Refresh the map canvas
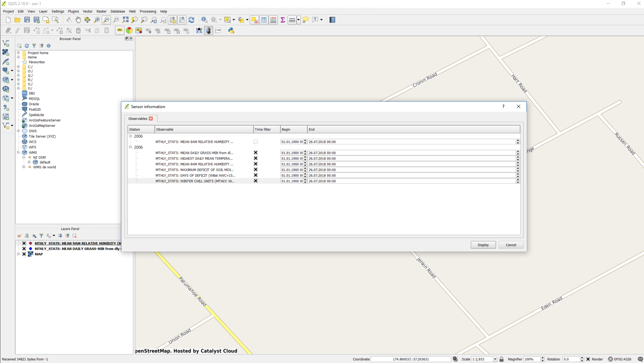Image resolution: width=644 pixels, height=363 pixels. coord(192,20)
